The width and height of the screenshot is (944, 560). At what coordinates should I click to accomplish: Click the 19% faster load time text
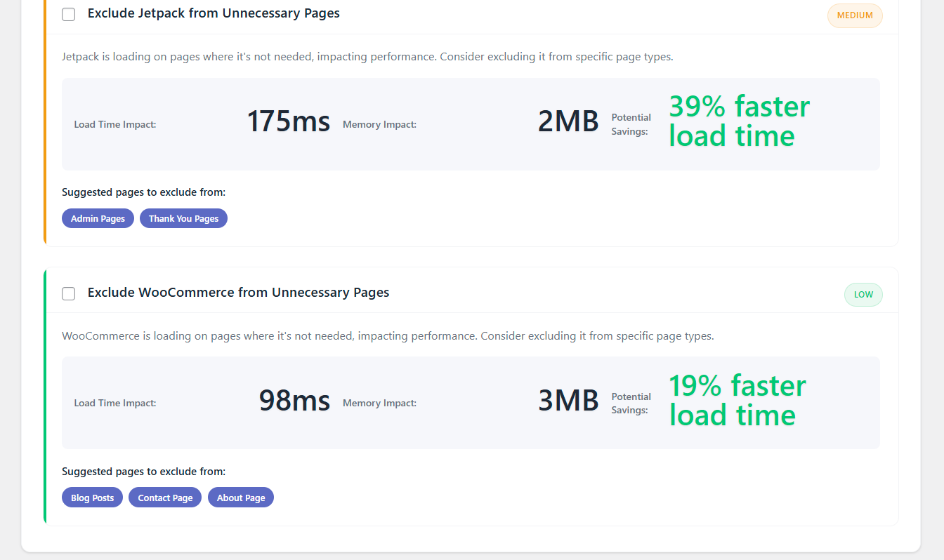737,400
